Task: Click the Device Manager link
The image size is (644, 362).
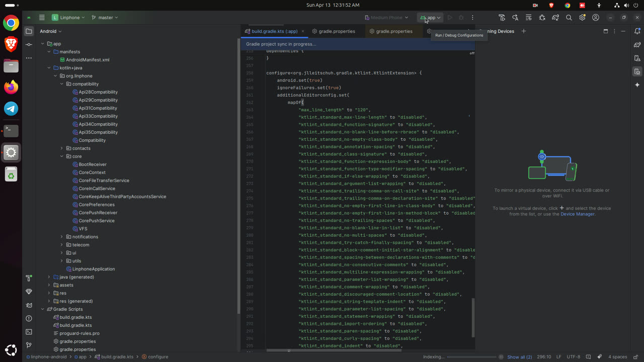Action: (x=578, y=214)
